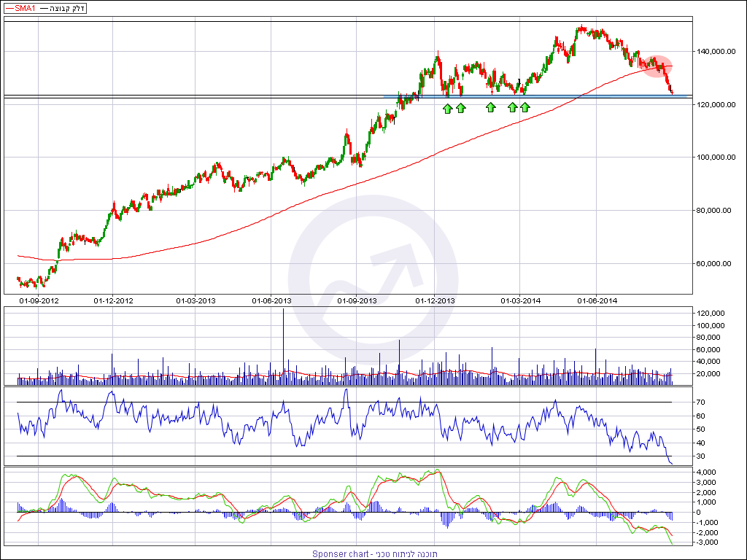Click the 01-06-2014 date label
This screenshot has height=560, width=747.
point(597,300)
